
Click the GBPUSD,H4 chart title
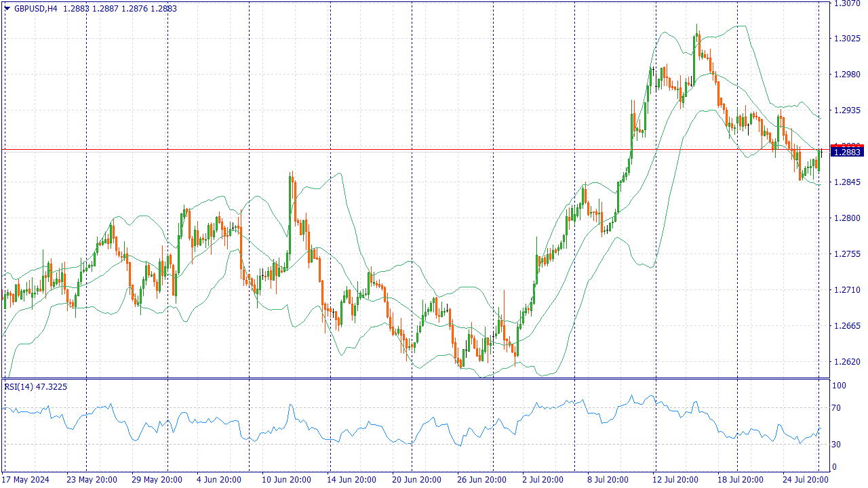tap(36, 9)
